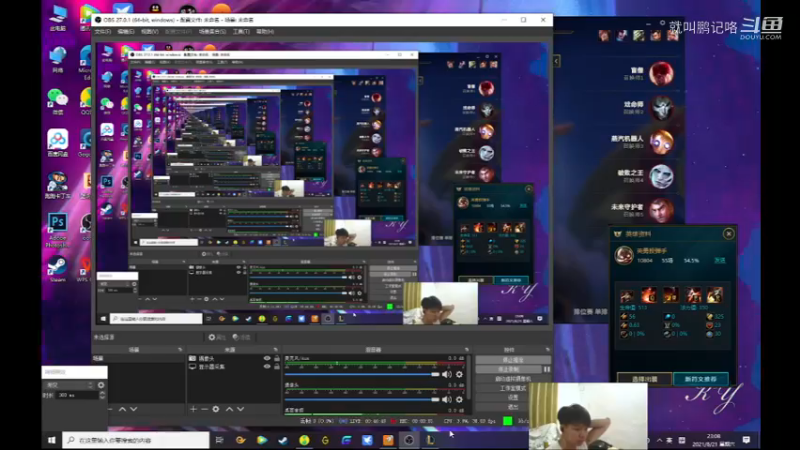The width and height of the screenshot is (800, 450).
Task: Mute the microphone audio channel
Action: click(x=447, y=374)
